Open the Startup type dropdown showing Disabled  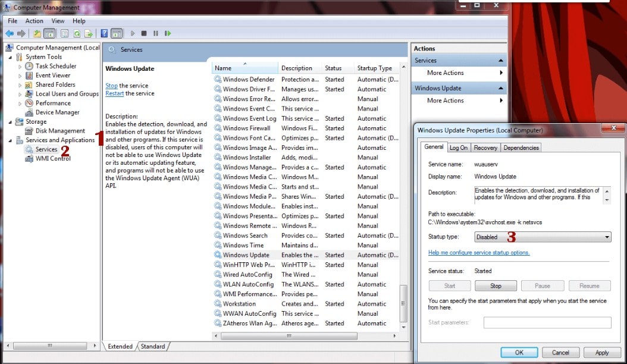click(543, 237)
